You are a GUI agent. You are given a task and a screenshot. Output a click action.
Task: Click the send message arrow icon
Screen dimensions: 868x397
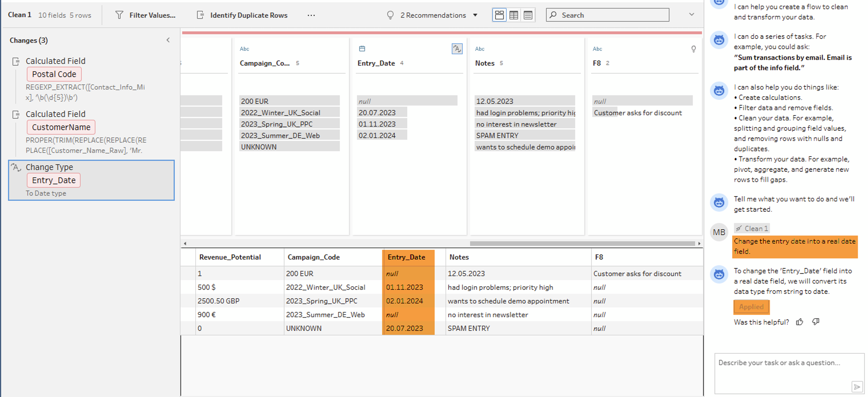point(857,387)
